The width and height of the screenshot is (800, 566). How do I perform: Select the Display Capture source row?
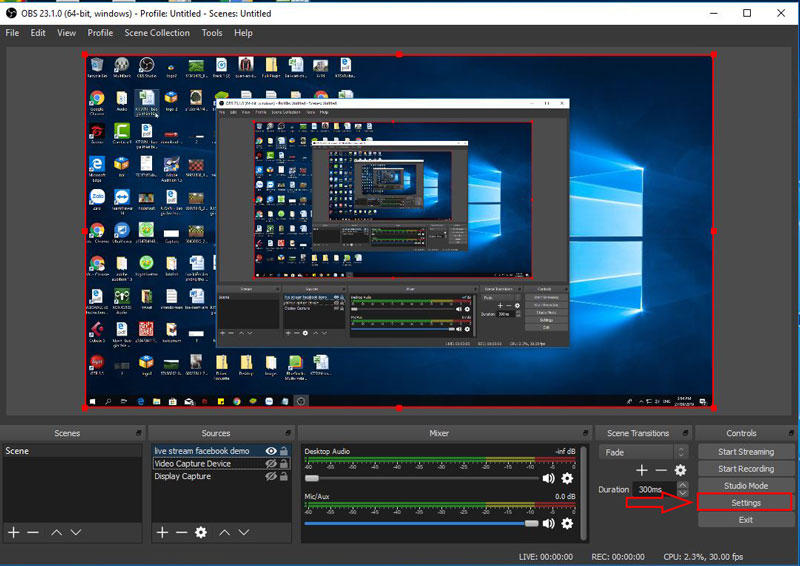[x=221, y=476]
